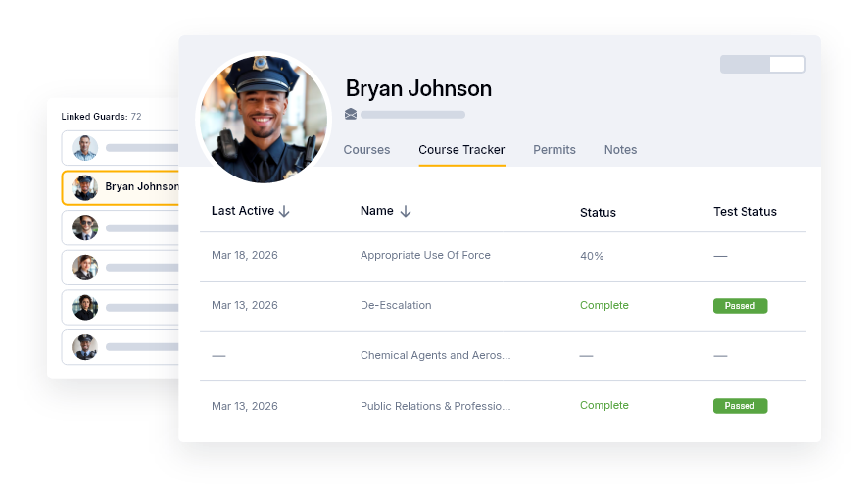Image resolution: width=868 pixels, height=503 pixels.
Task: Click the Mar 18, 2026 date
Action: click(245, 255)
